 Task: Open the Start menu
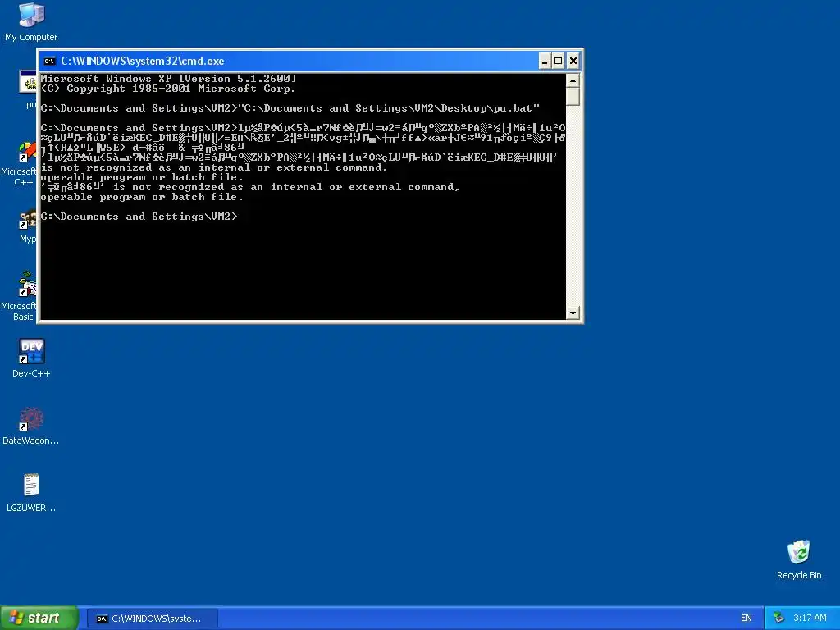point(39,618)
